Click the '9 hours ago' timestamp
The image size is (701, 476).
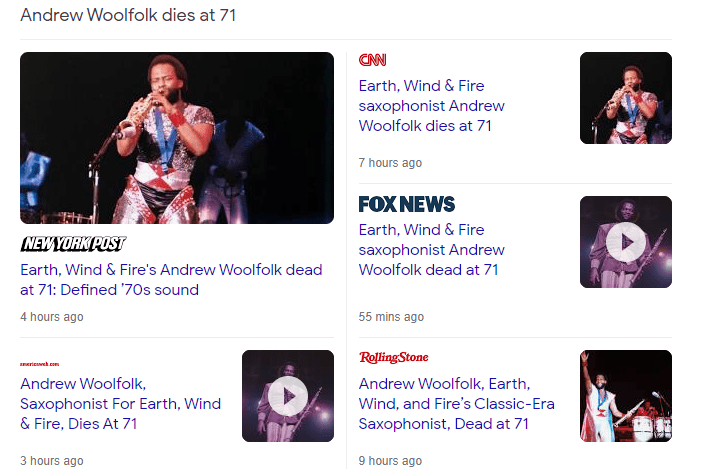[x=390, y=461]
